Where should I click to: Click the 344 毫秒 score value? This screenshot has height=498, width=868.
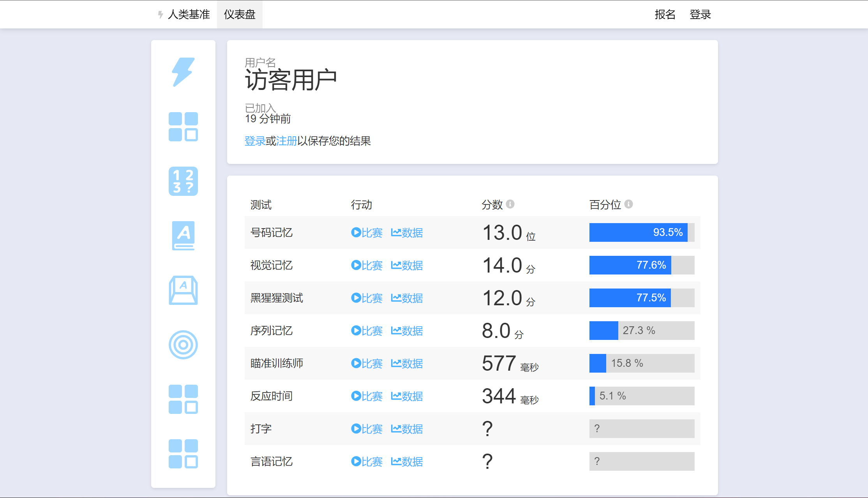pyautogui.click(x=510, y=396)
